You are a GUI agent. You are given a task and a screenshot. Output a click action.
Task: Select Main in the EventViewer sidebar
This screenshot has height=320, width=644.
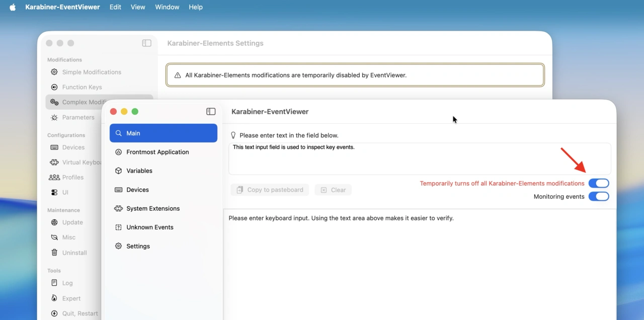click(x=133, y=133)
